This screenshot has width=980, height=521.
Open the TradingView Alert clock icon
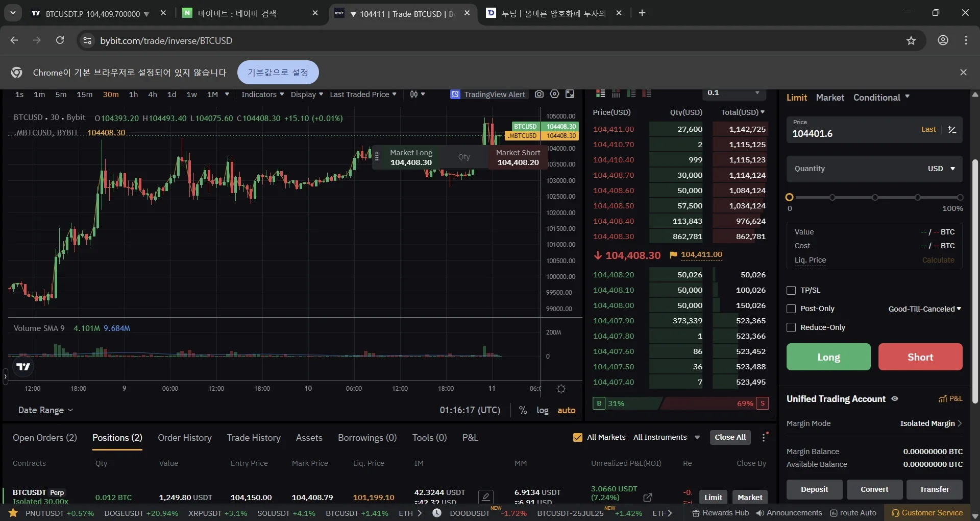[455, 94]
